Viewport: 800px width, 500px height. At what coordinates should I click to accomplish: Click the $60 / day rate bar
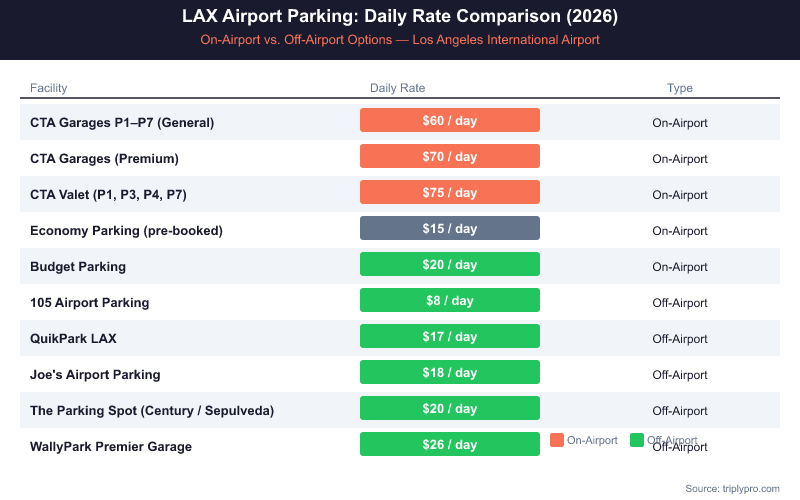pyautogui.click(x=449, y=120)
